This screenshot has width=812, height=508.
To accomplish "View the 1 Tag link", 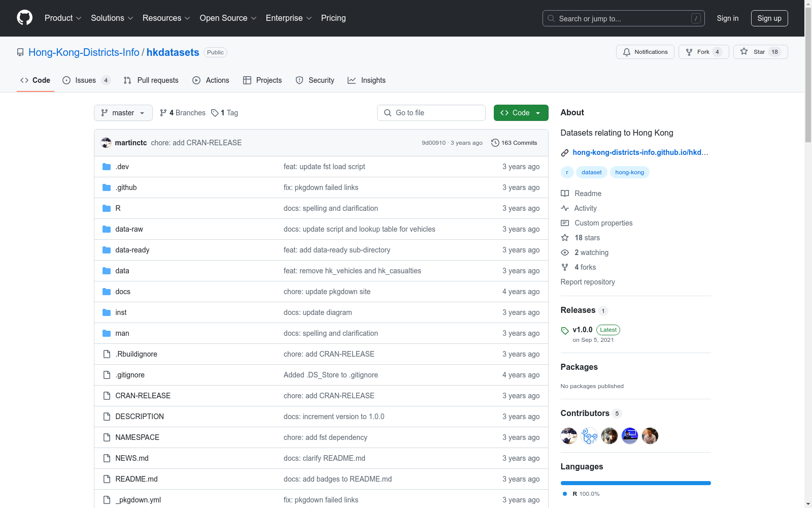I will click(225, 113).
